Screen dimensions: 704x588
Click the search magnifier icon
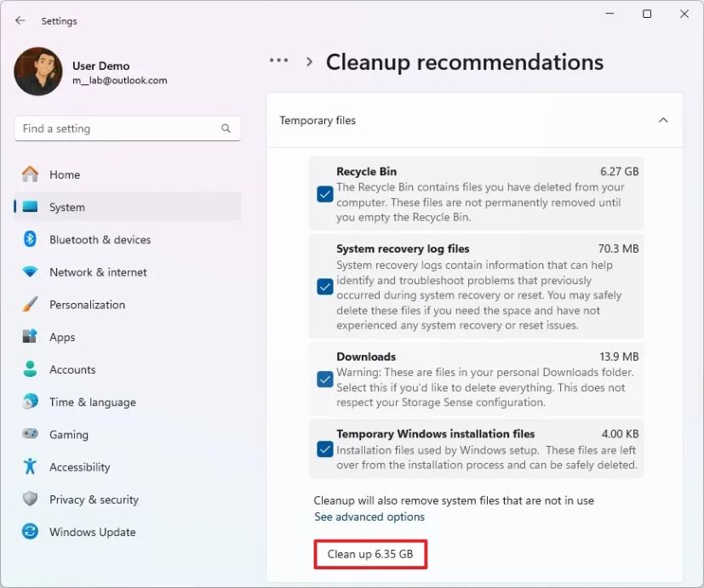226,128
